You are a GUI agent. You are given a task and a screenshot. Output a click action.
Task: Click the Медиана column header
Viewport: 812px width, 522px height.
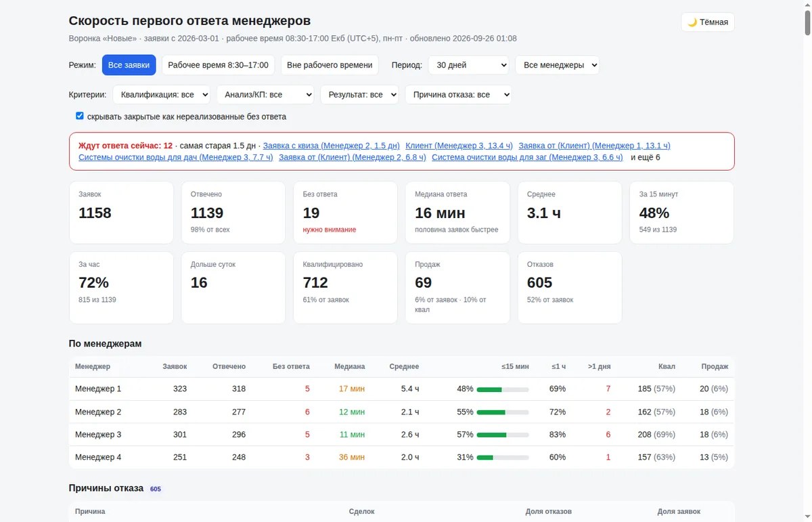click(x=349, y=366)
